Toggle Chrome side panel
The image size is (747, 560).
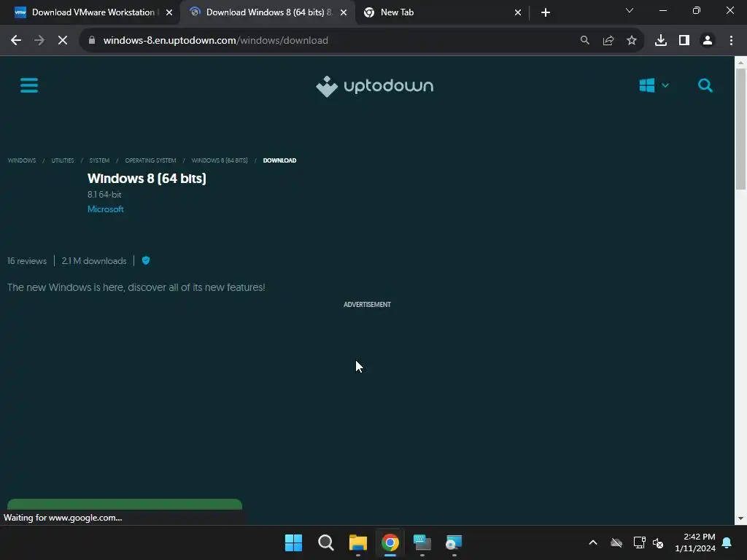(684, 41)
